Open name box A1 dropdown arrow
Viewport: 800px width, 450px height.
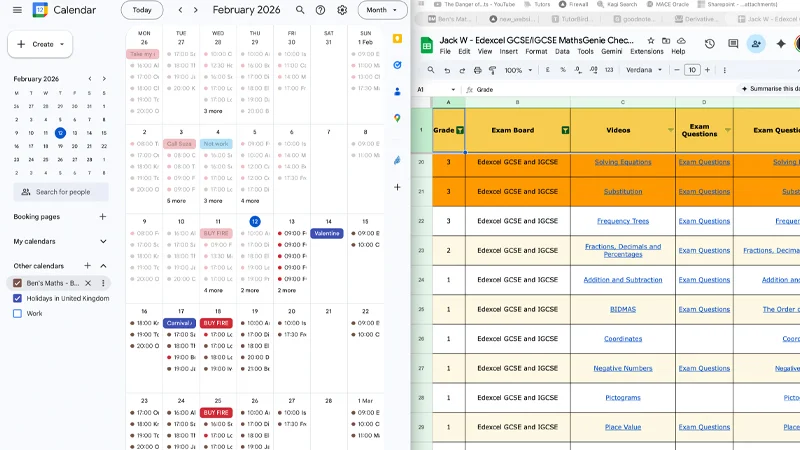(453, 90)
